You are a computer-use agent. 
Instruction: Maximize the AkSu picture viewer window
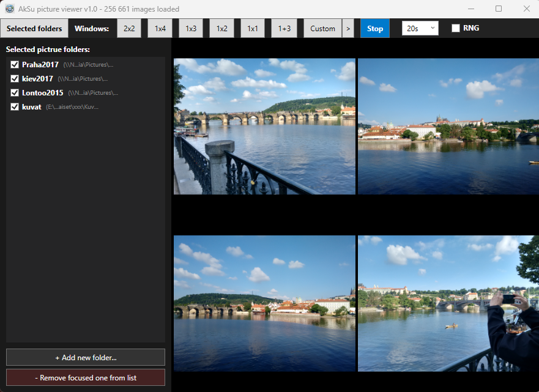[x=499, y=9]
